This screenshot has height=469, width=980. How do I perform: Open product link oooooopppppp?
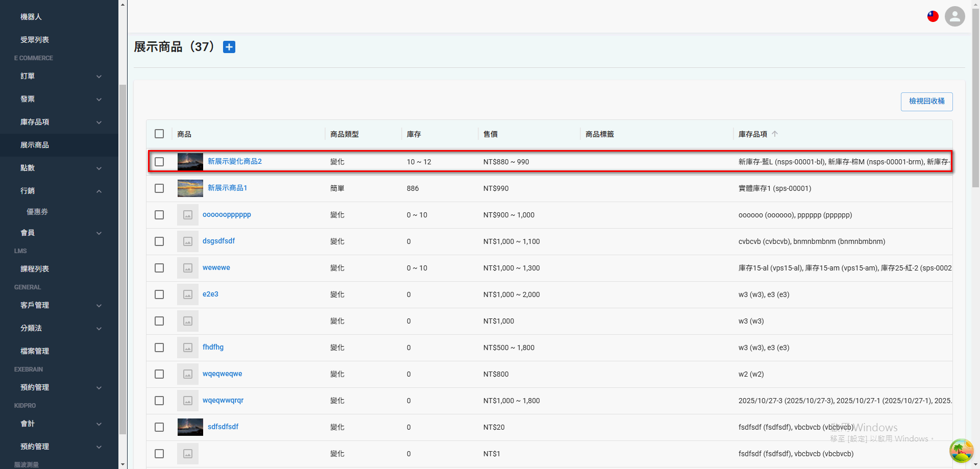coord(227,215)
